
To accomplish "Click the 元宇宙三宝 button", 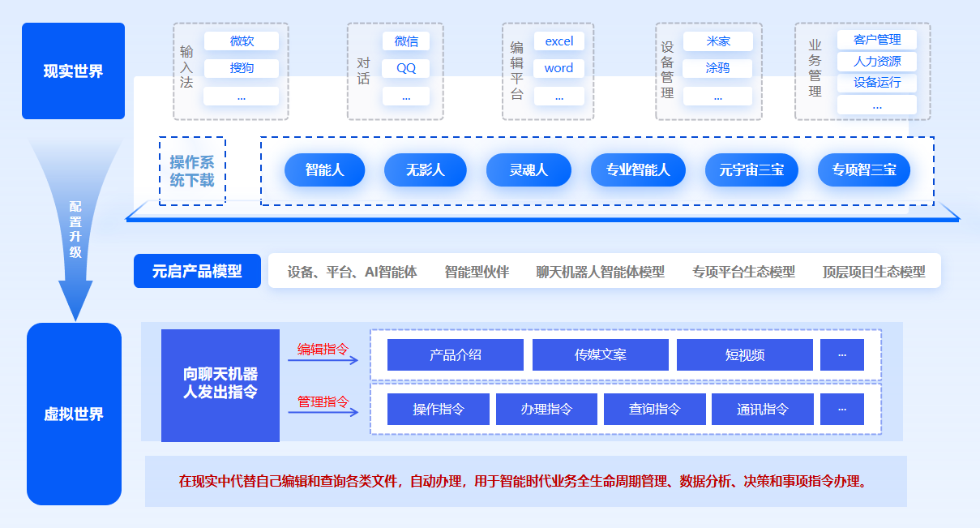I will tap(751, 170).
